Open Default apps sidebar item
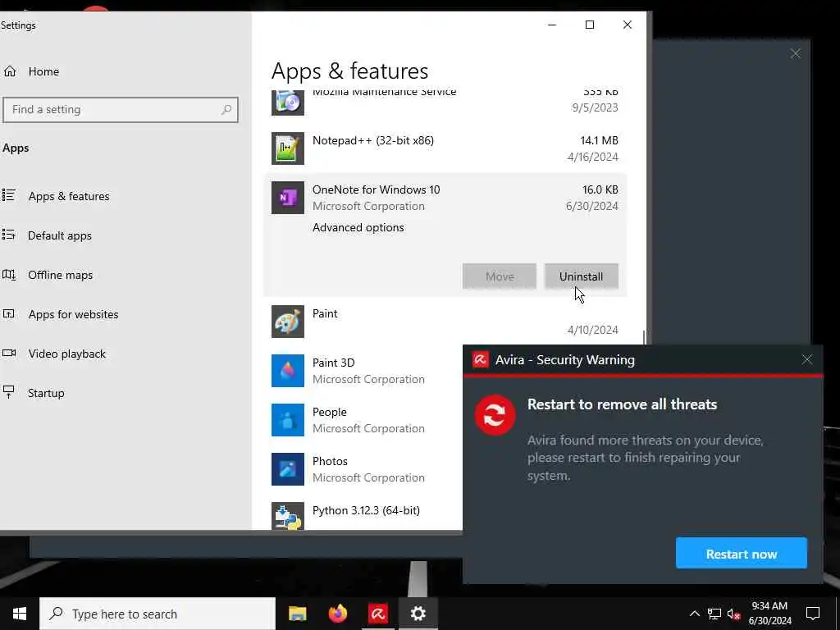This screenshot has height=630, width=840. pyautogui.click(x=59, y=235)
